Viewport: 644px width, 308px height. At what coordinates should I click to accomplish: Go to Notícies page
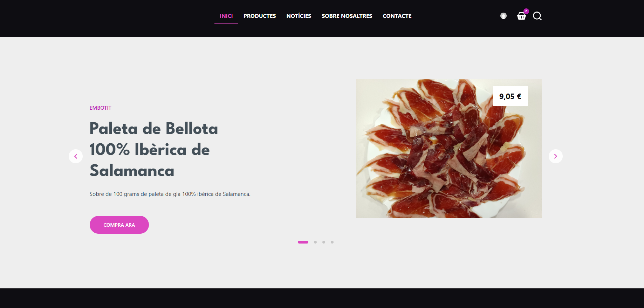[x=299, y=16]
